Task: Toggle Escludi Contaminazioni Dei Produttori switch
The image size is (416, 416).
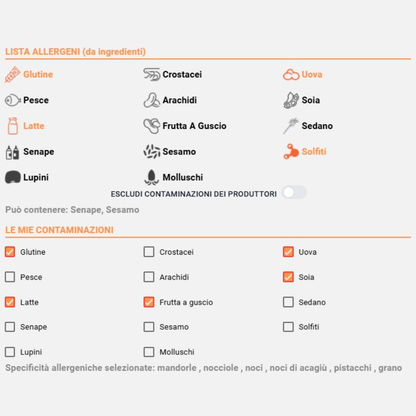Action: click(294, 192)
